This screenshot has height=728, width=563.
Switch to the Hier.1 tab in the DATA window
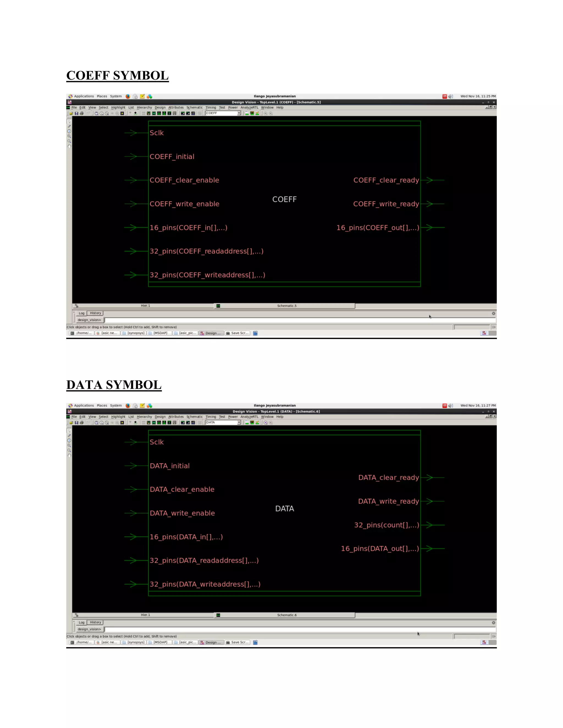145,615
